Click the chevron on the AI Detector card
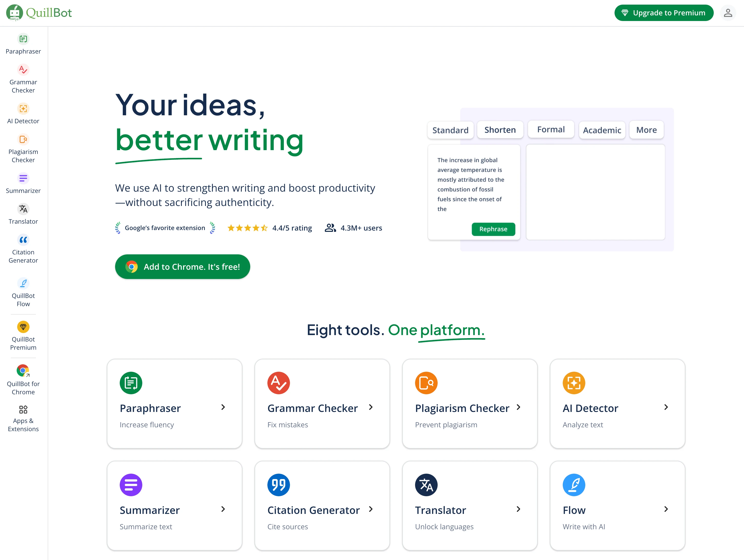The width and height of the screenshot is (744, 560). 666,407
